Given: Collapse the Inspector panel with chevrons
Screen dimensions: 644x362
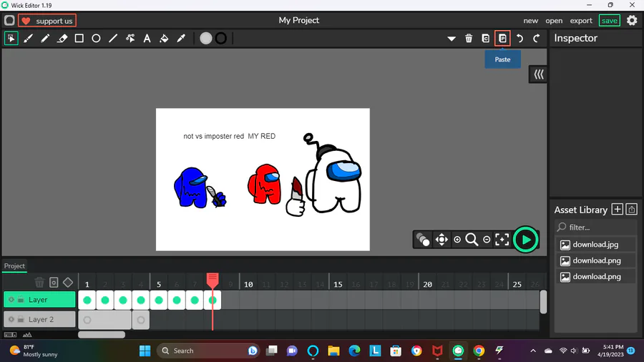Looking at the screenshot, I should tap(538, 74).
